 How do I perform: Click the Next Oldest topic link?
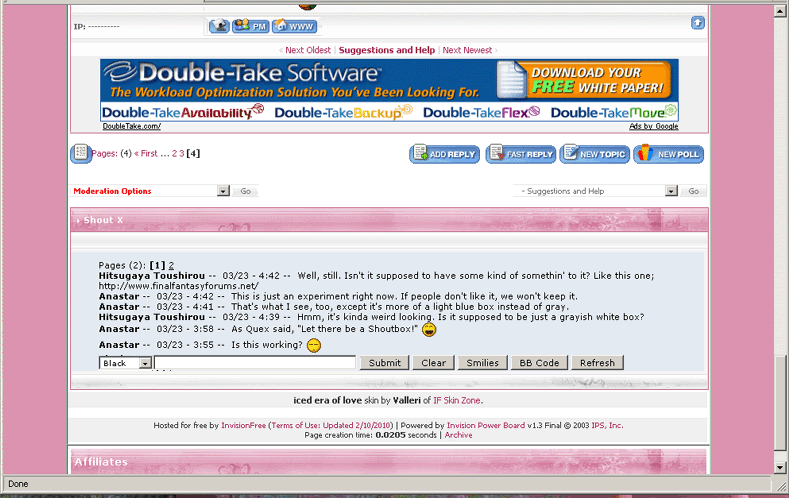pyautogui.click(x=307, y=50)
